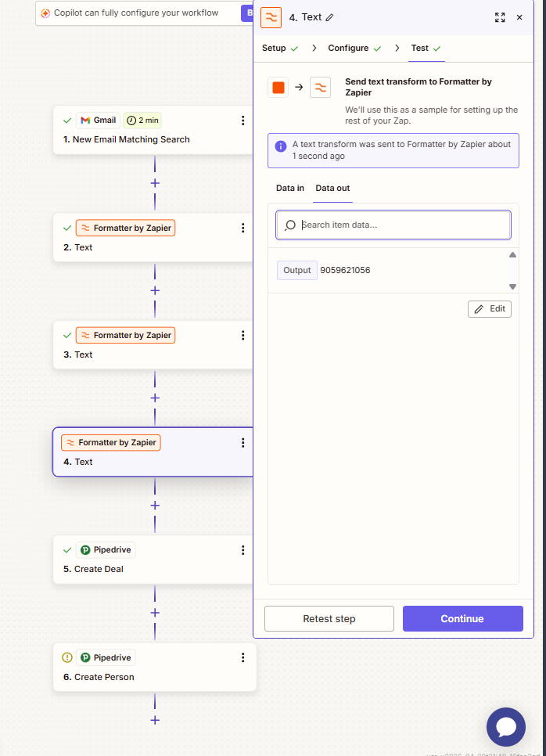Open three-dot menu for step 2 Text
The height and width of the screenshot is (756, 546).
(x=242, y=228)
